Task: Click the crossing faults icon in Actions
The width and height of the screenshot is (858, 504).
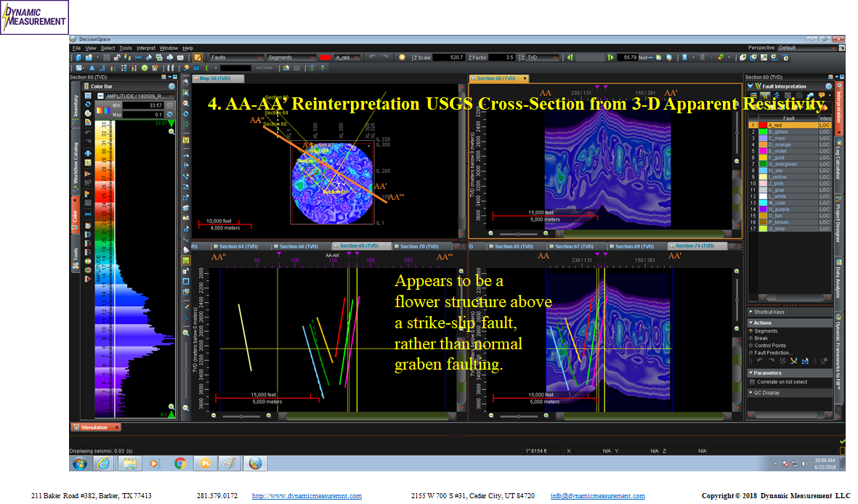Action: pyautogui.click(x=793, y=361)
